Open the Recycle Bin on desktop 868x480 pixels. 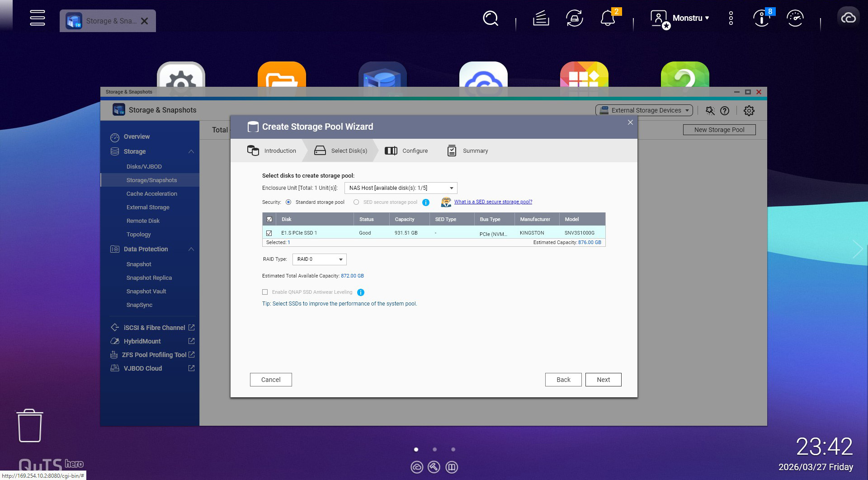click(x=30, y=425)
